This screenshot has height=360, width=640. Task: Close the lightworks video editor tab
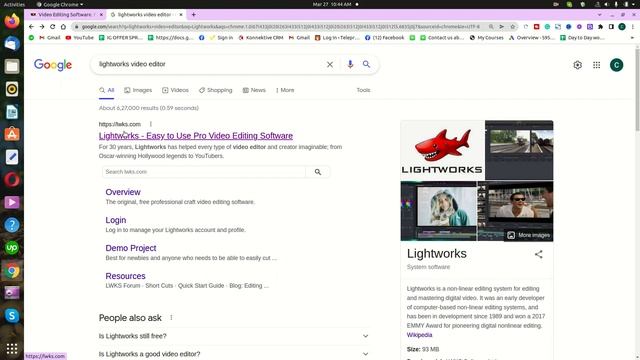[x=181, y=15]
